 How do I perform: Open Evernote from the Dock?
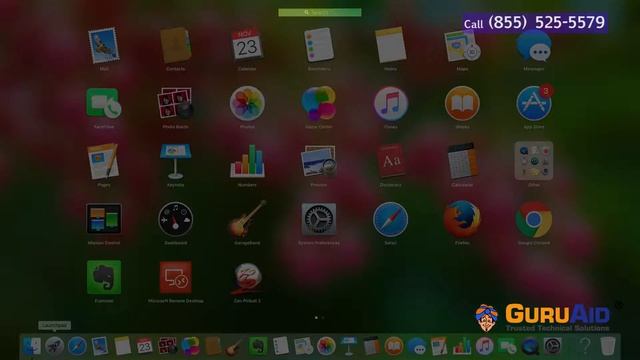click(x=258, y=346)
